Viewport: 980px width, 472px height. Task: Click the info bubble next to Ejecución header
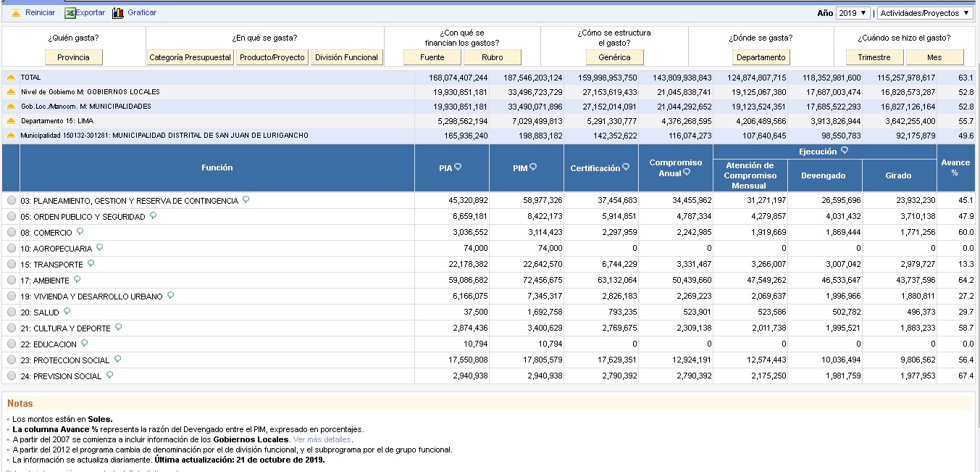point(845,151)
